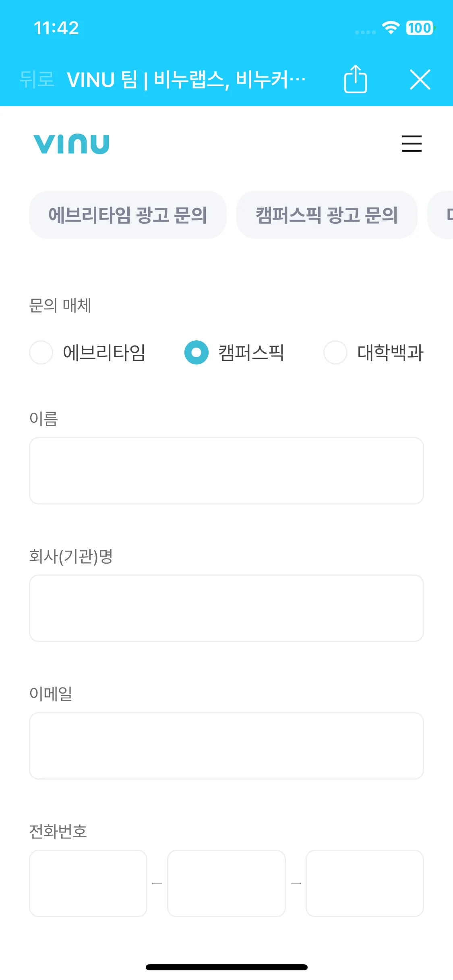
Task: Click the VINU logo
Action: point(71,144)
